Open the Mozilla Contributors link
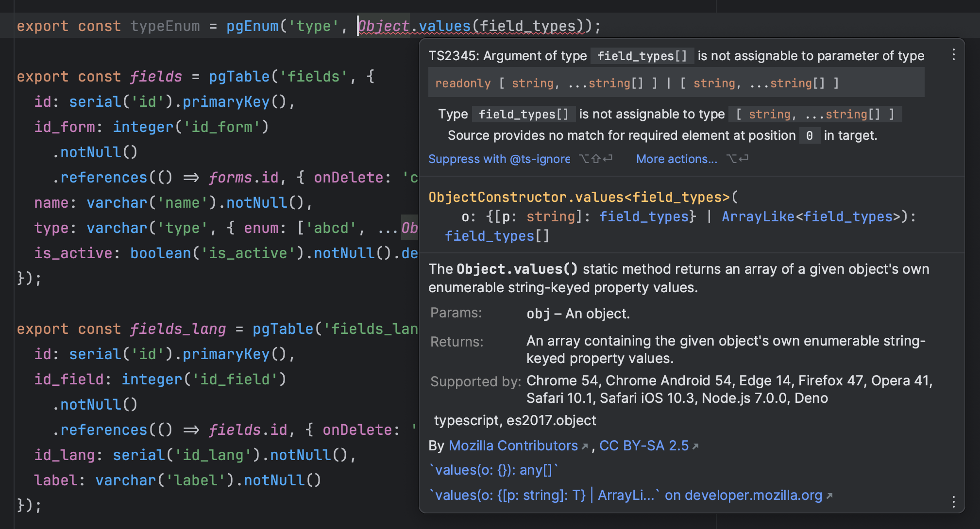Viewport: 980px width, 529px height. [x=513, y=445]
